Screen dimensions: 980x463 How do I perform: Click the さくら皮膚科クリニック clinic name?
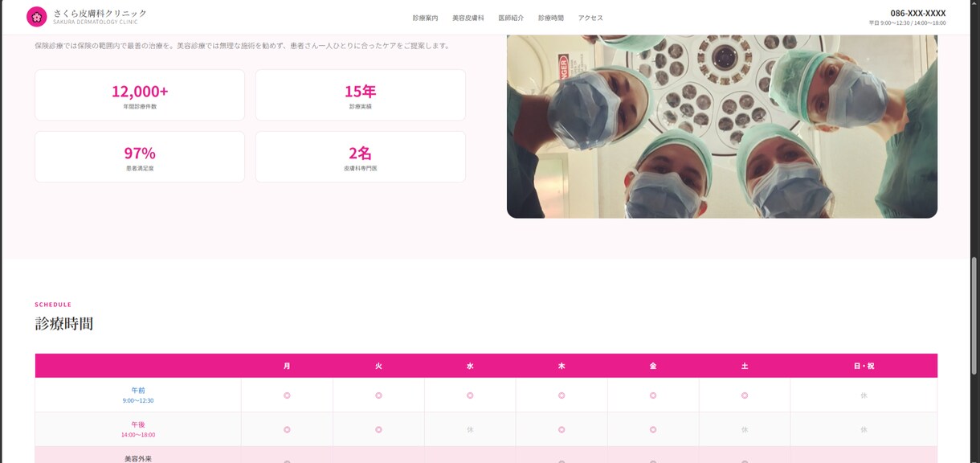coord(100,13)
